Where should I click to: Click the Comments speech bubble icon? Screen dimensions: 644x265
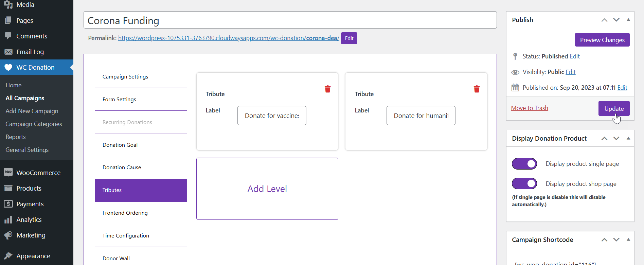coord(8,36)
